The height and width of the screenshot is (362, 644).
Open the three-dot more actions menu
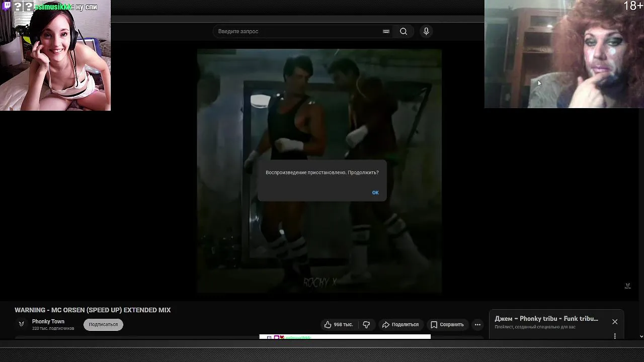click(477, 324)
